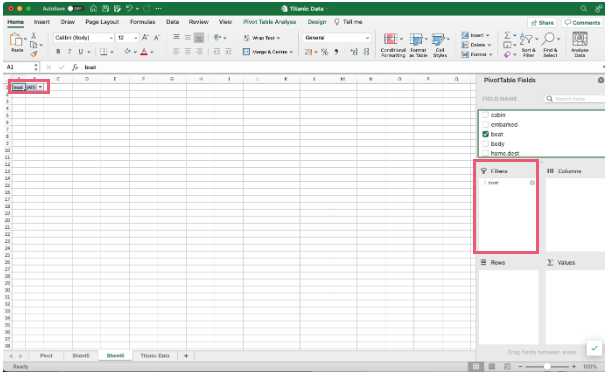The width and height of the screenshot is (609, 376).
Task: Click the Paste clipboard icon
Action: coord(16,40)
